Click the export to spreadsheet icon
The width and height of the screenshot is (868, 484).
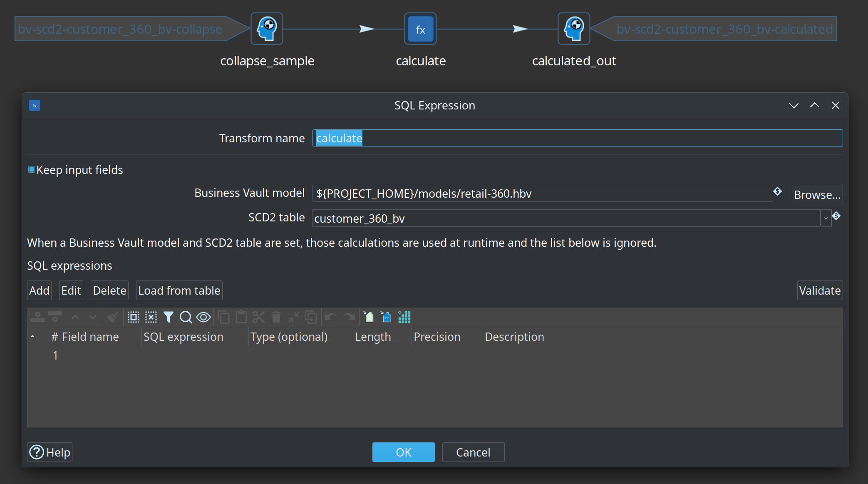(x=369, y=317)
